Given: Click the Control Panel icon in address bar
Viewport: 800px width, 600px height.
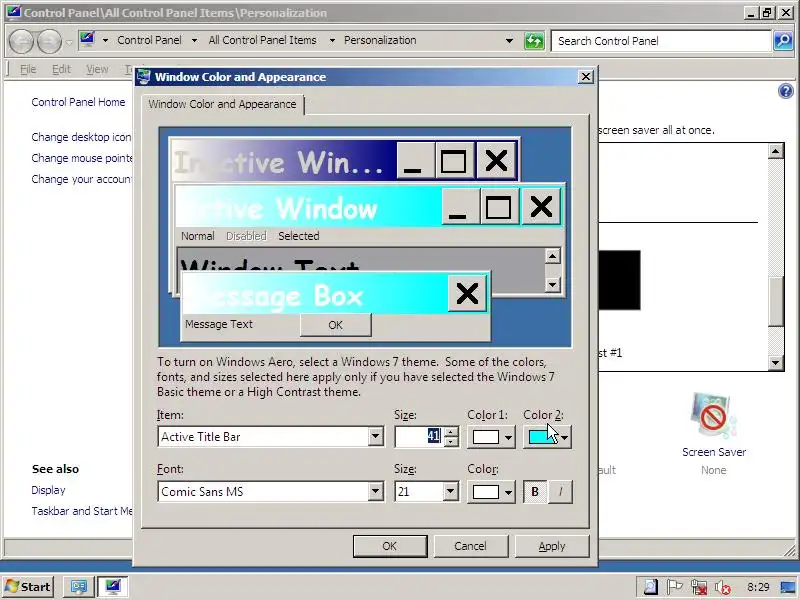Looking at the screenshot, I should (x=87, y=40).
